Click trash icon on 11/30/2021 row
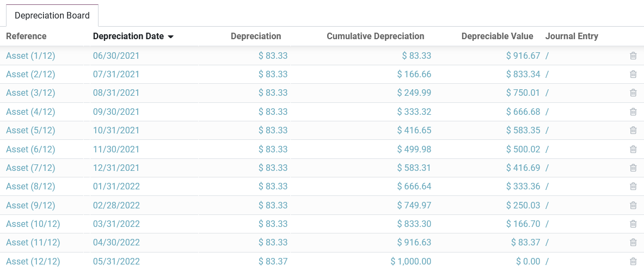This screenshot has height=277, width=644. coord(633,149)
